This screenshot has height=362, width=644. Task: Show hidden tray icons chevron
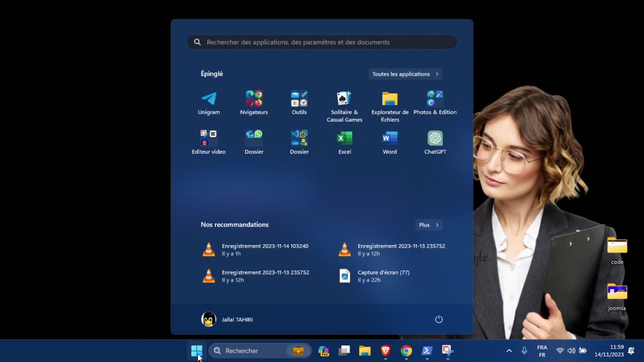[x=509, y=350]
